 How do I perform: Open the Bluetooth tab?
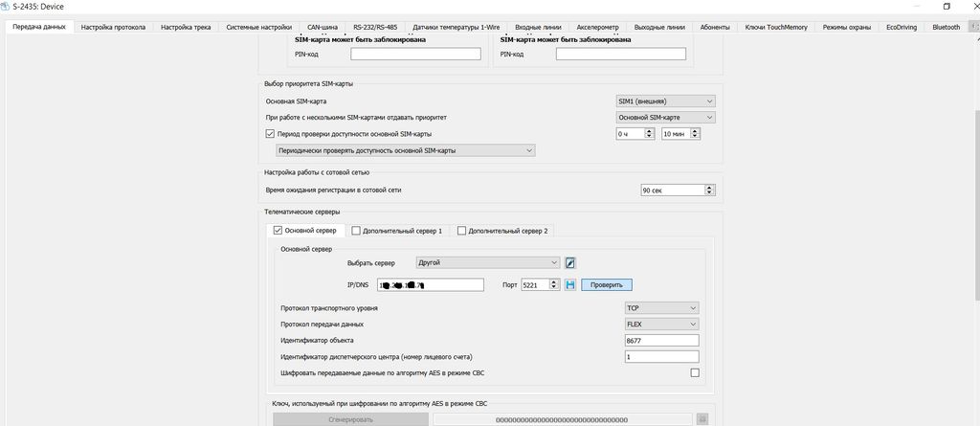[x=947, y=27]
